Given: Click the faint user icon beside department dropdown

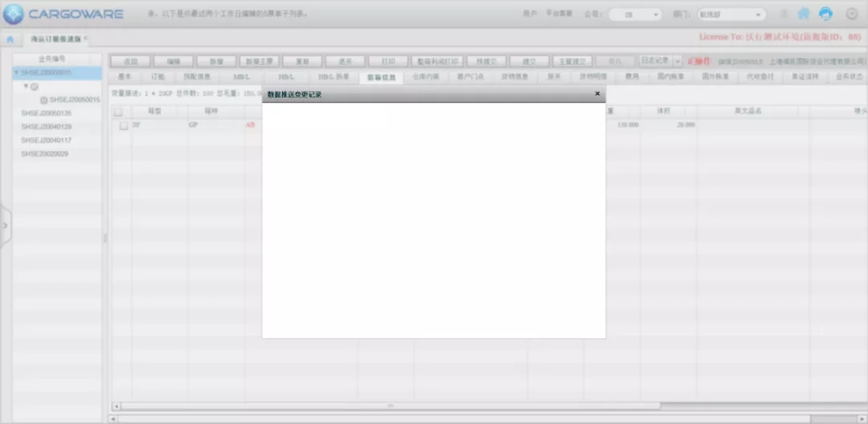Looking at the screenshot, I should (x=784, y=14).
